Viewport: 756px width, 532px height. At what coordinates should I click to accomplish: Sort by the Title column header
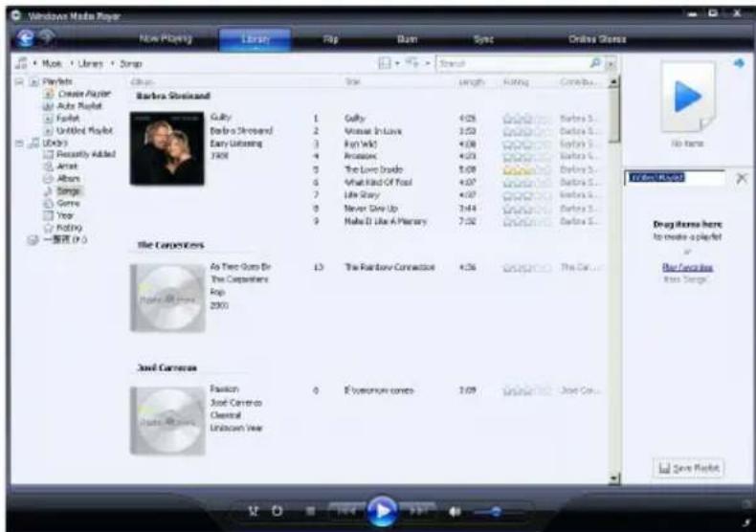[x=352, y=82]
